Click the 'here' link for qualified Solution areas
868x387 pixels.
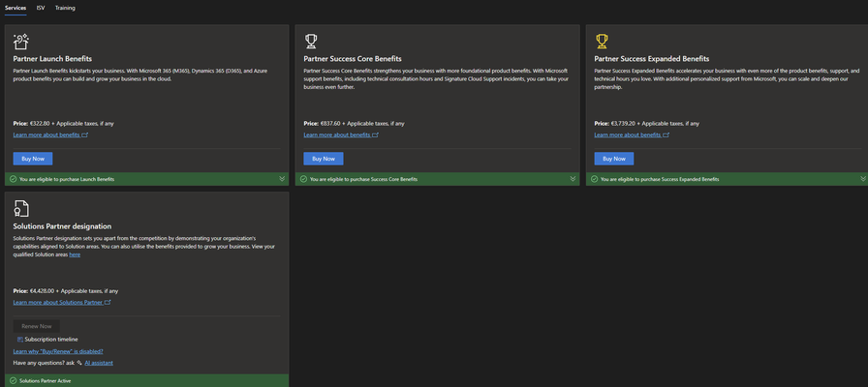point(75,254)
